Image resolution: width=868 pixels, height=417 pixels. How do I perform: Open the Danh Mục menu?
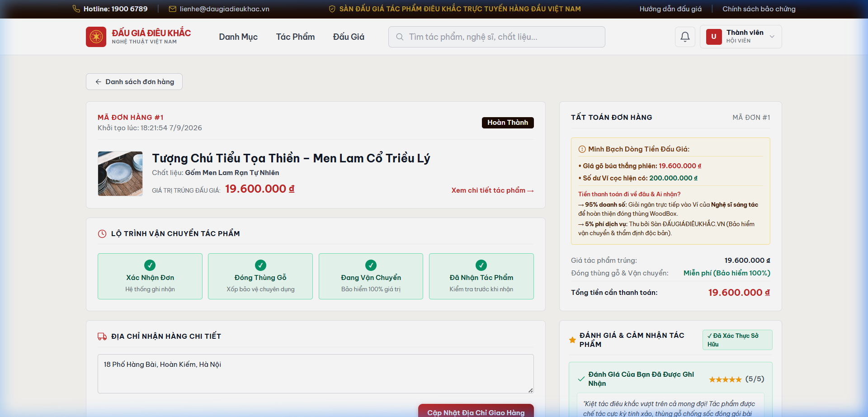point(238,37)
